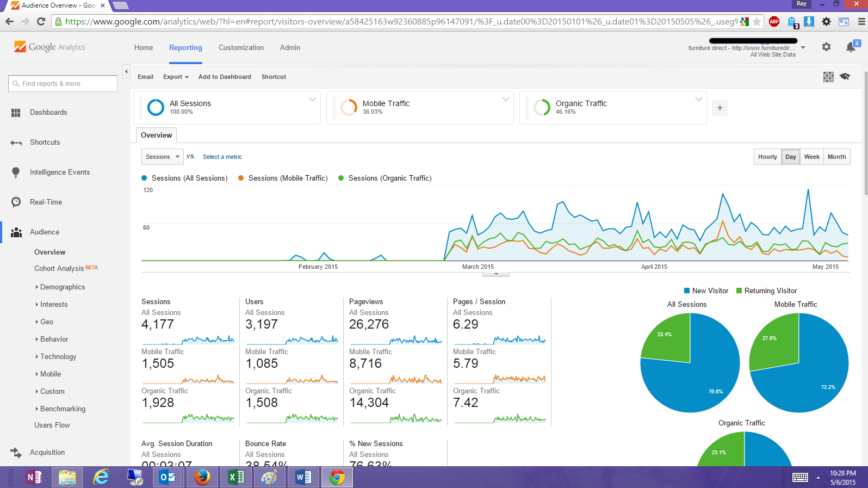This screenshot has width=868, height=488.
Task: Switch chart granularity to Week
Action: [x=811, y=157]
